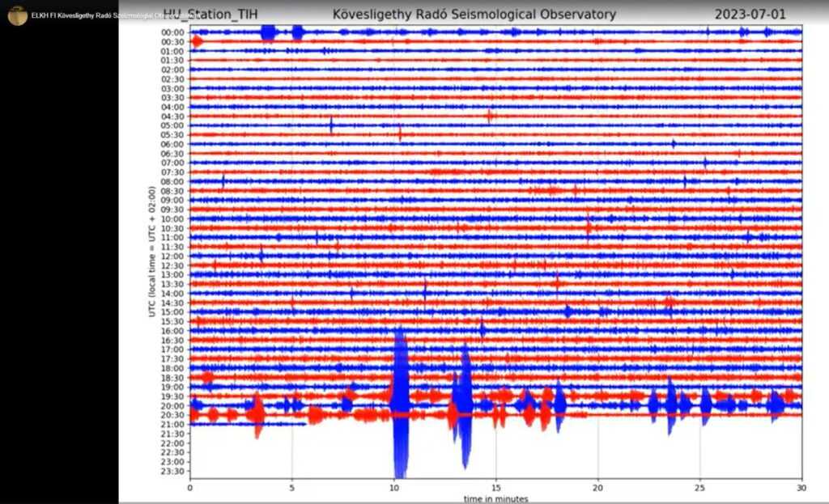
Task: Click the red burst at start of 00:30 trace
Action: 197,41
